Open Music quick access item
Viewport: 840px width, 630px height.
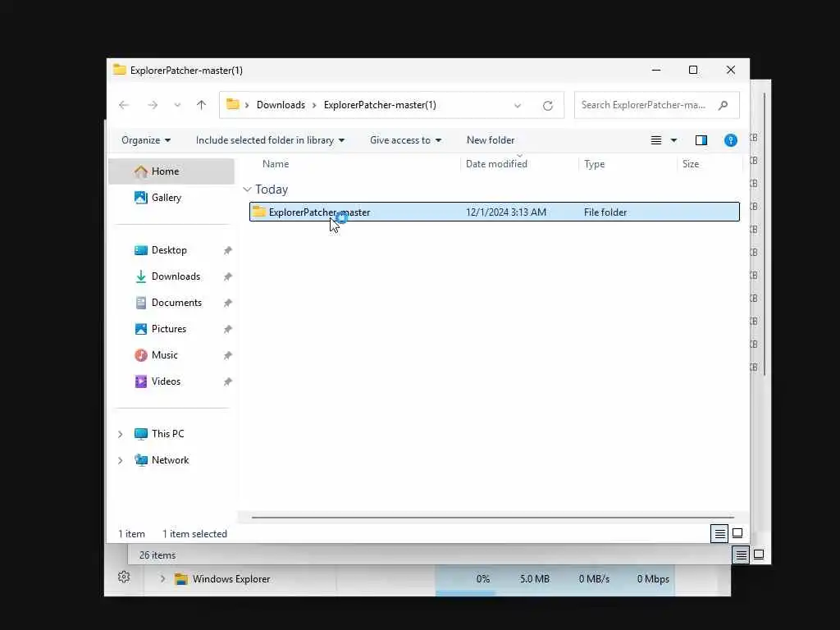point(164,355)
